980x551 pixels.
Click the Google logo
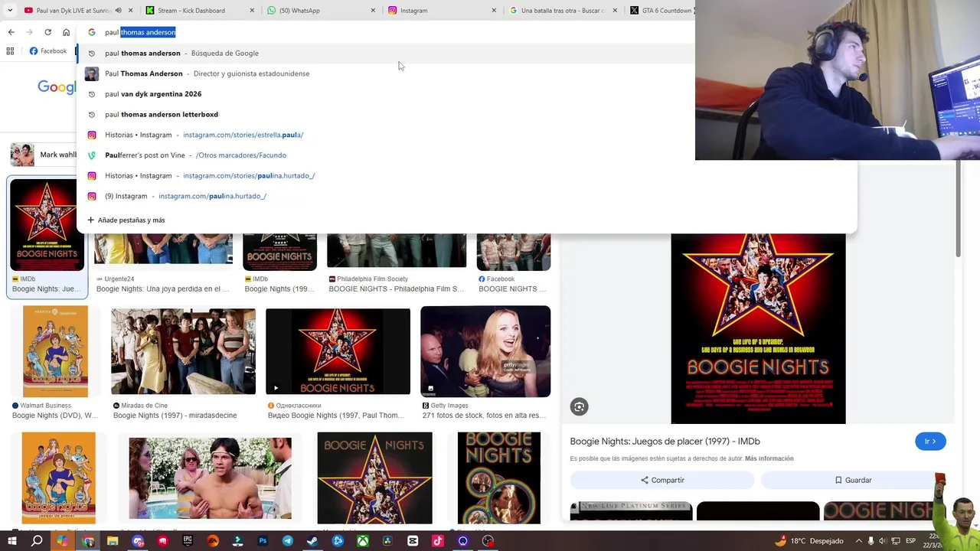57,87
